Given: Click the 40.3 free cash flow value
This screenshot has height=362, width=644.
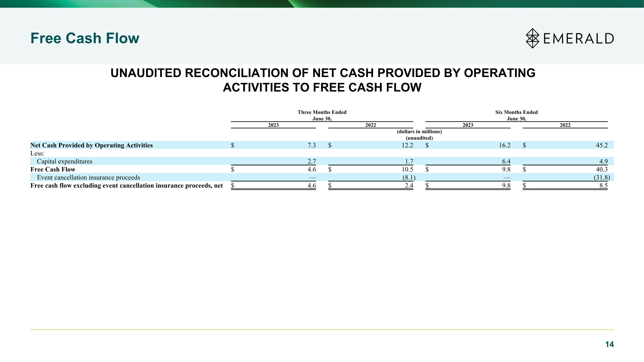Looking at the screenshot, I should click(602, 169).
